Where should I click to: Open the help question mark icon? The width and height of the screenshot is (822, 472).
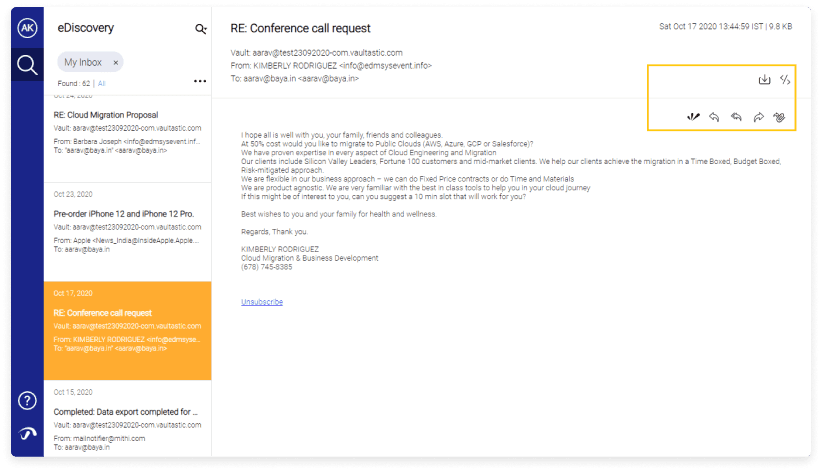(28, 401)
